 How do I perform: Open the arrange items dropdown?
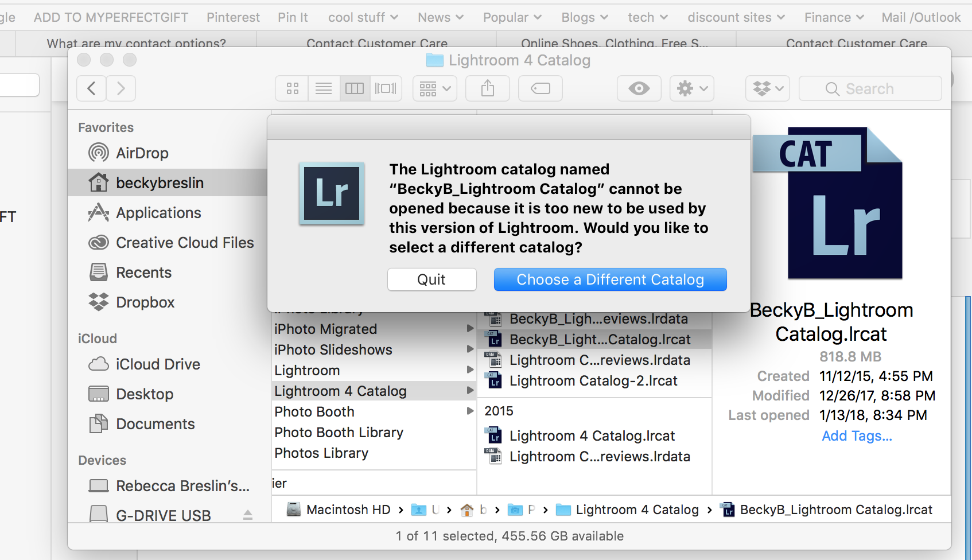[x=435, y=88]
